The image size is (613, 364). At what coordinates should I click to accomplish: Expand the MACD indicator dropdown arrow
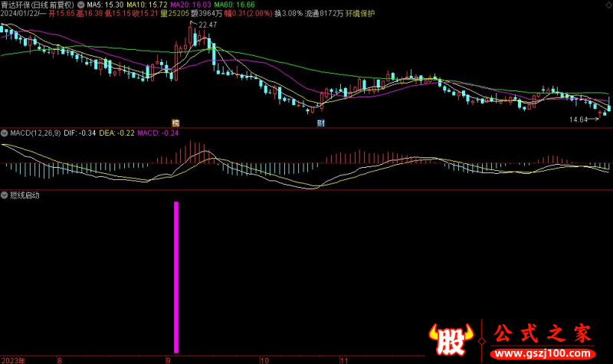point(5,133)
